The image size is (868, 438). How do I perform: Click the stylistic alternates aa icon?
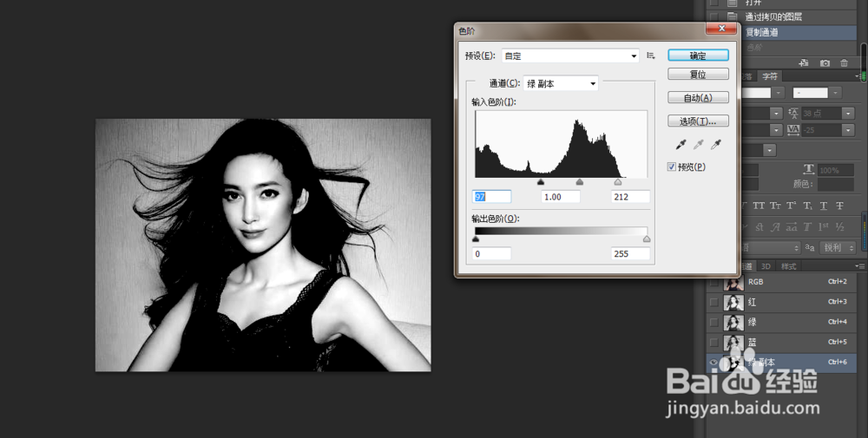[792, 226]
